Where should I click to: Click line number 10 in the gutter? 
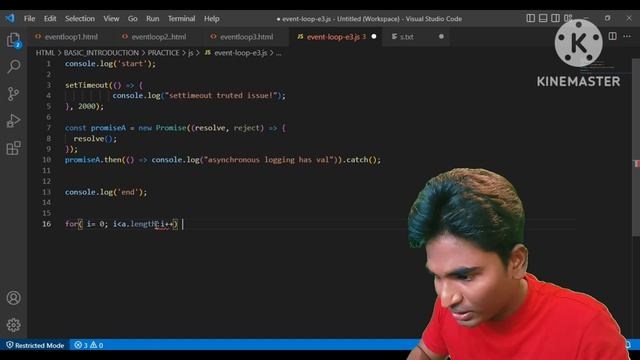(47, 160)
